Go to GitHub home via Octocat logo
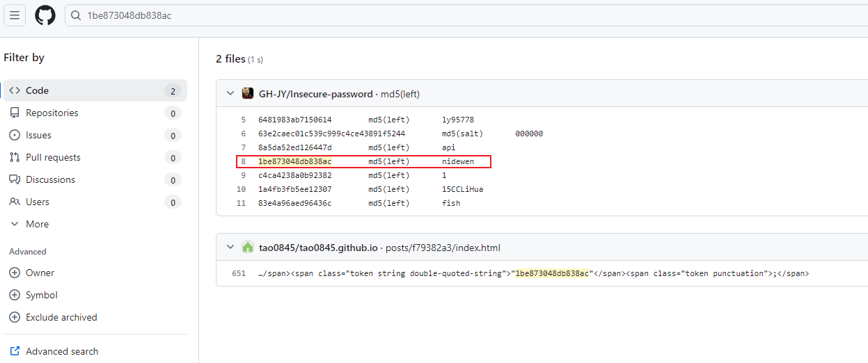The image size is (868, 363). [x=45, y=15]
